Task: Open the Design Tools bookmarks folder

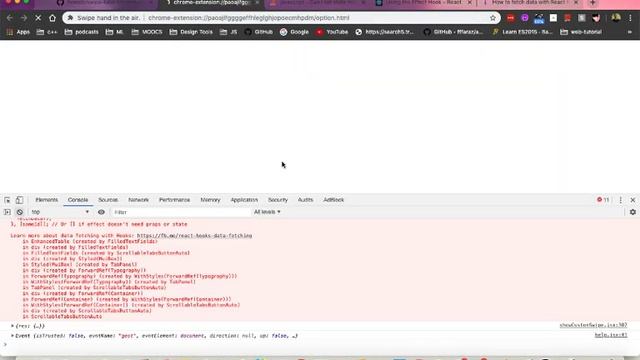Action: tap(191, 32)
